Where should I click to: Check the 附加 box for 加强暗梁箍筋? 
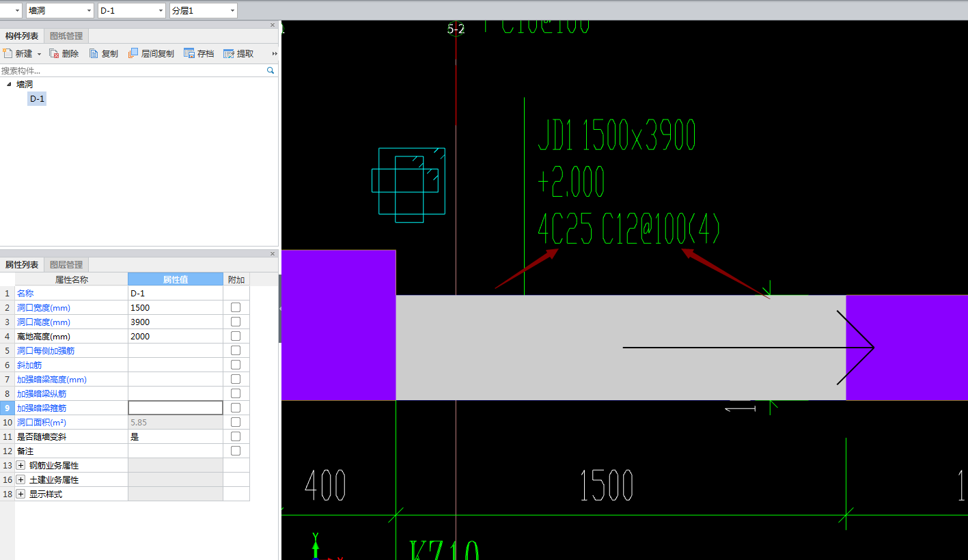(x=236, y=408)
